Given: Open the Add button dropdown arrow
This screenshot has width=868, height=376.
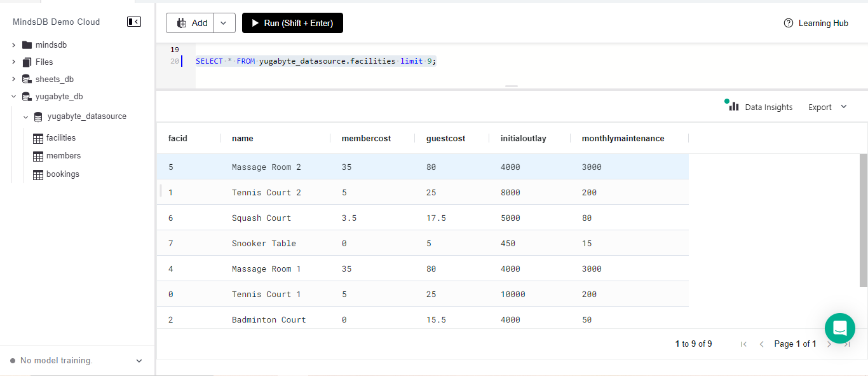Looking at the screenshot, I should [224, 22].
